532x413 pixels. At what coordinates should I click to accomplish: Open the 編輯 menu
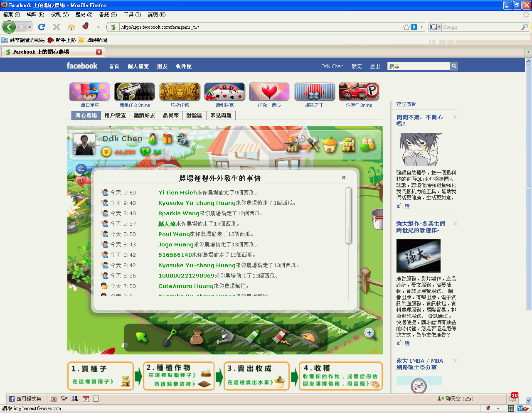[35, 15]
